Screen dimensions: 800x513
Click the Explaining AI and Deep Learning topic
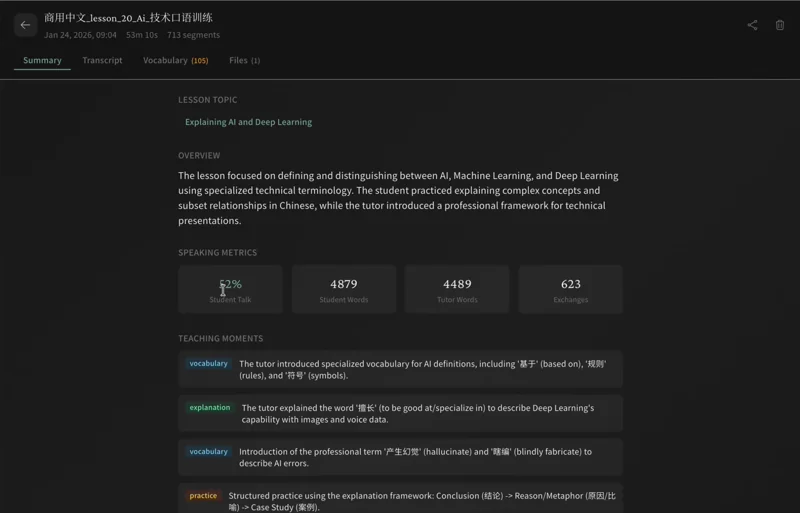click(x=248, y=122)
